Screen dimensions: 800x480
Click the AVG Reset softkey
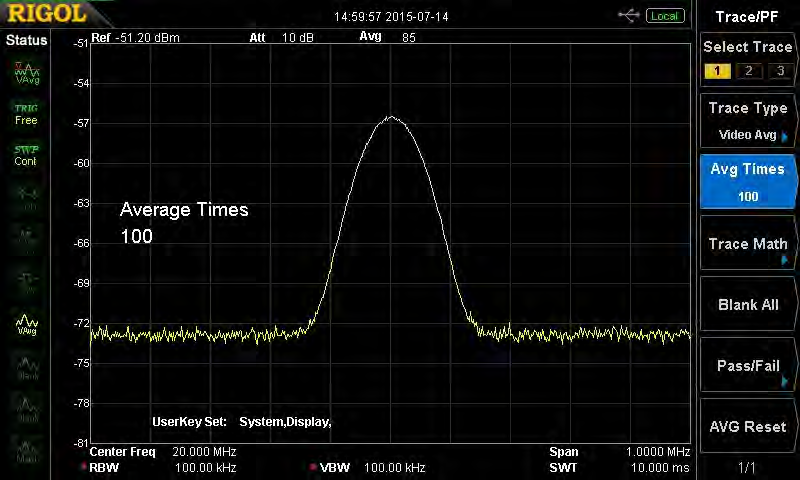[747, 426]
